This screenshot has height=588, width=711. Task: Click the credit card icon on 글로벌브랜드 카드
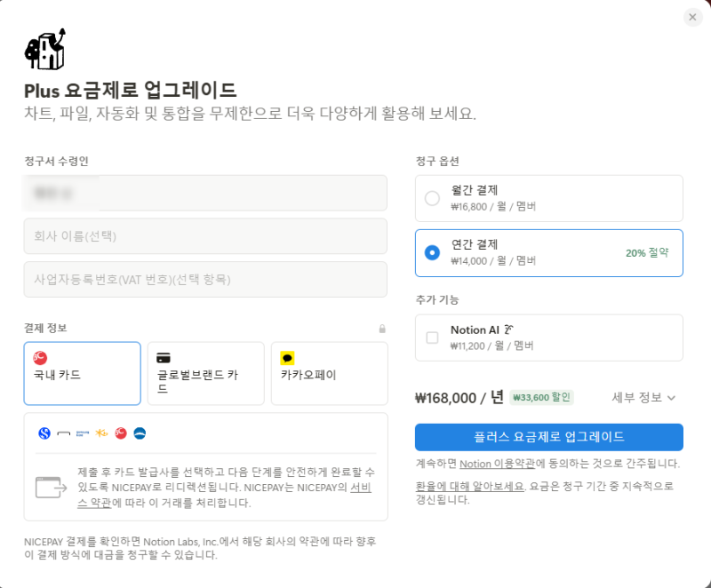(x=164, y=358)
